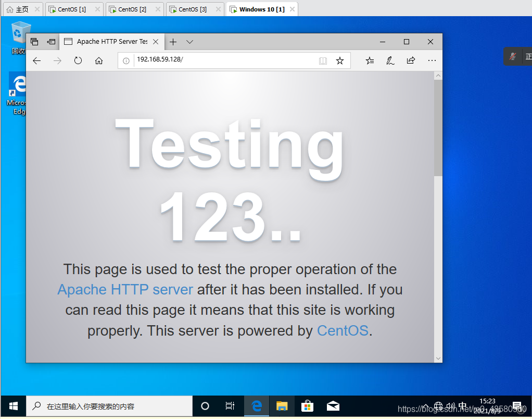Open Microsoft Store from taskbar
The image size is (532, 419).
coord(308,406)
